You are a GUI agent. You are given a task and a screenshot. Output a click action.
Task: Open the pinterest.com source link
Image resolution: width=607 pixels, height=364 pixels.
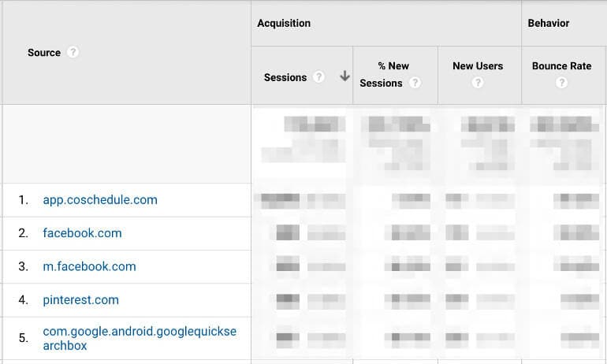pyautogui.click(x=80, y=299)
